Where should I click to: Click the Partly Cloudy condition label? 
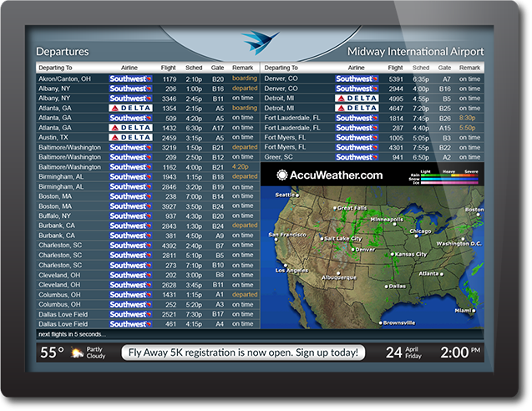(x=96, y=353)
